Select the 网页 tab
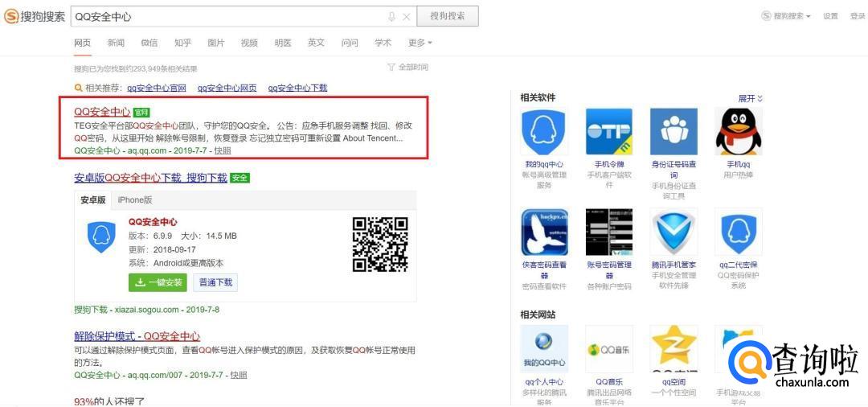 point(83,43)
